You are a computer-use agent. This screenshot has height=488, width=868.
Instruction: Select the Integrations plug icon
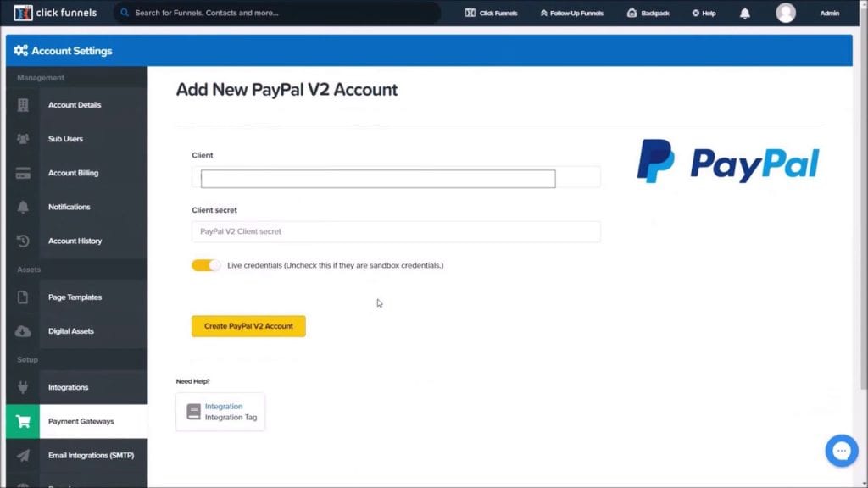pos(23,387)
